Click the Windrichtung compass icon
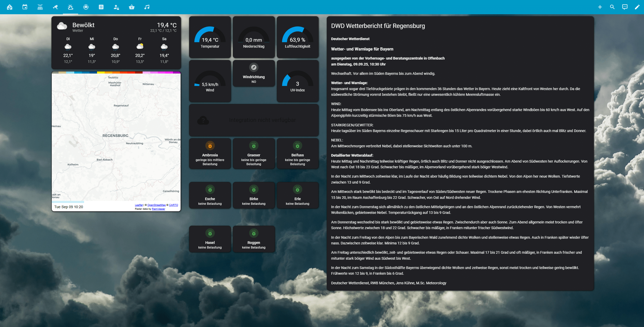The image size is (644, 327). (254, 67)
